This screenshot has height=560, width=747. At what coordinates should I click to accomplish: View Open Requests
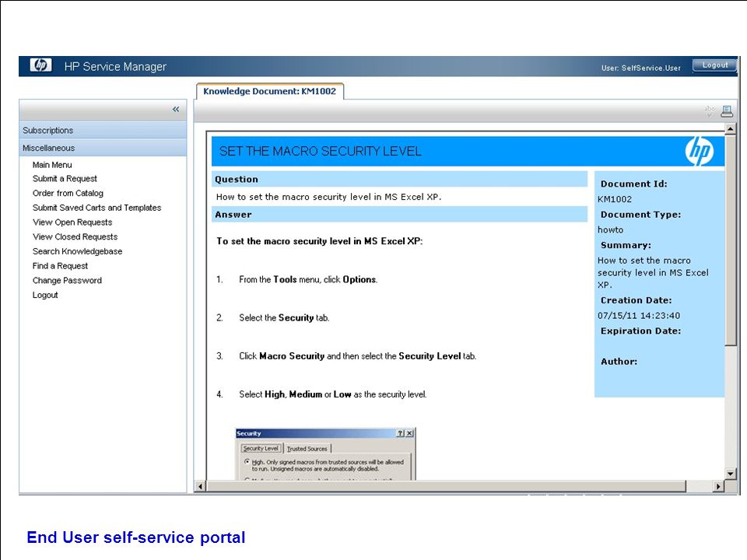pos(72,222)
